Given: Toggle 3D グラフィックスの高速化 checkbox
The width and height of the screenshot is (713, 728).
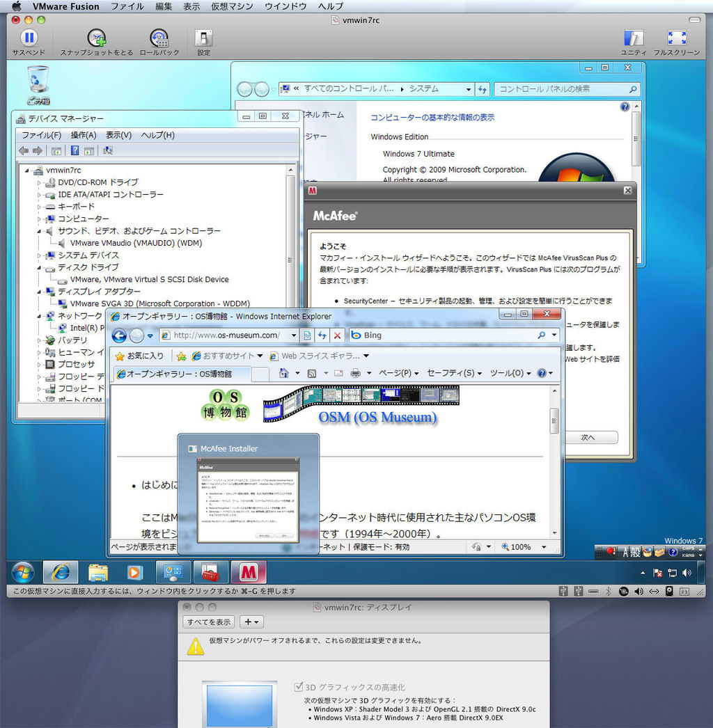Looking at the screenshot, I should (x=299, y=686).
